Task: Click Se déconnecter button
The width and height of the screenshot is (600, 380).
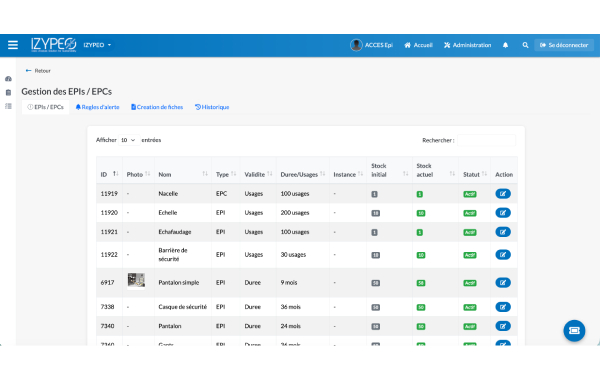Action: (564, 45)
